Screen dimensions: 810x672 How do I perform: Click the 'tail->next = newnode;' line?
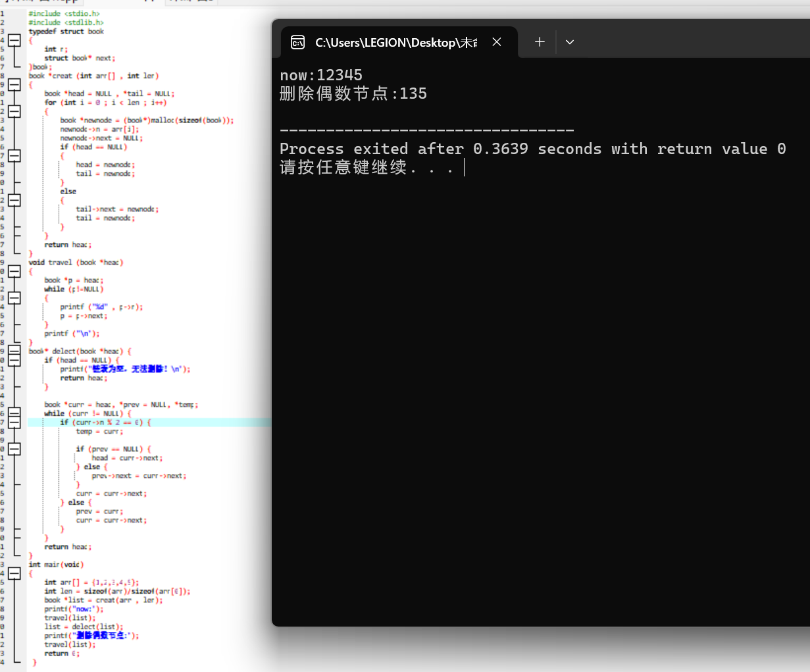(117, 209)
